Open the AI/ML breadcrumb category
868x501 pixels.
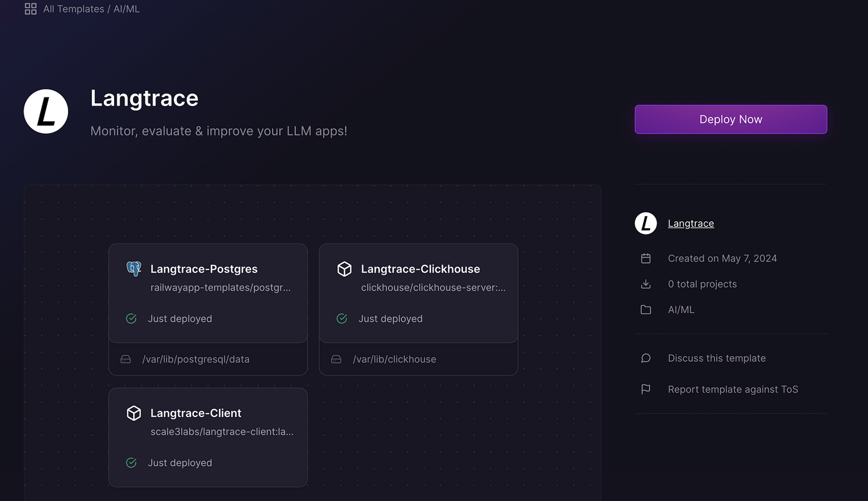click(126, 9)
